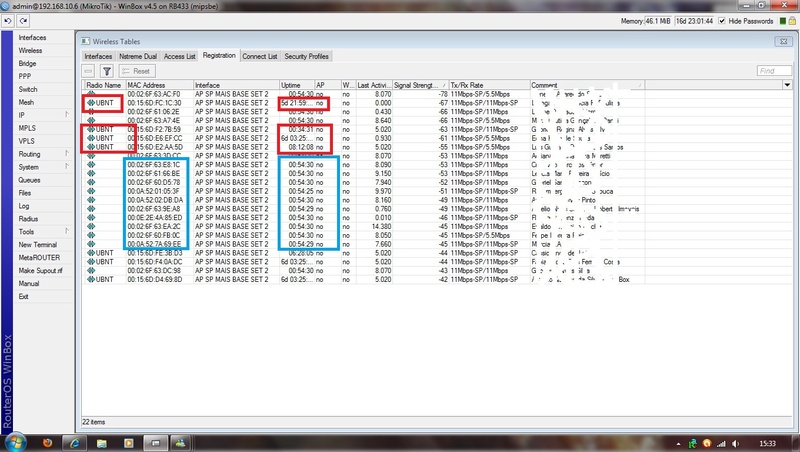Open Internet Explorer from the taskbar

coord(74,443)
